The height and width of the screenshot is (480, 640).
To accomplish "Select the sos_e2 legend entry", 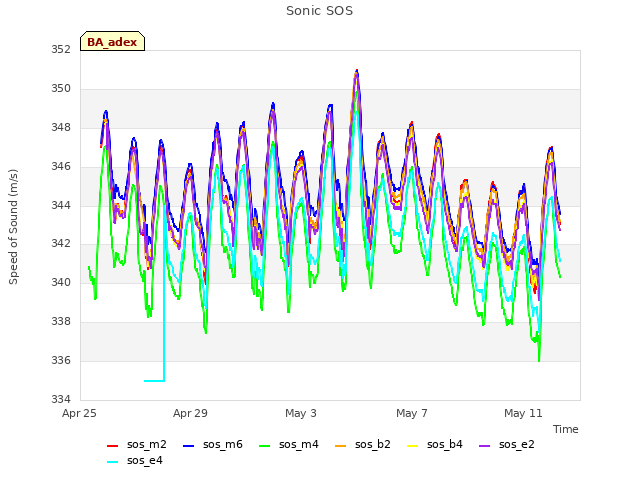I will (507, 444).
